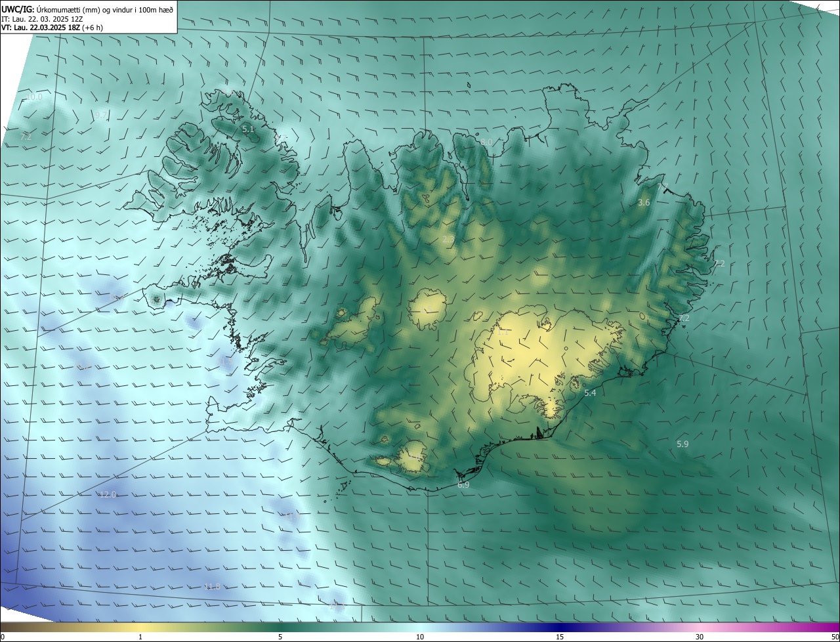Click the 1 tick on the color scale
The width and height of the screenshot is (840, 642).
pos(140,637)
